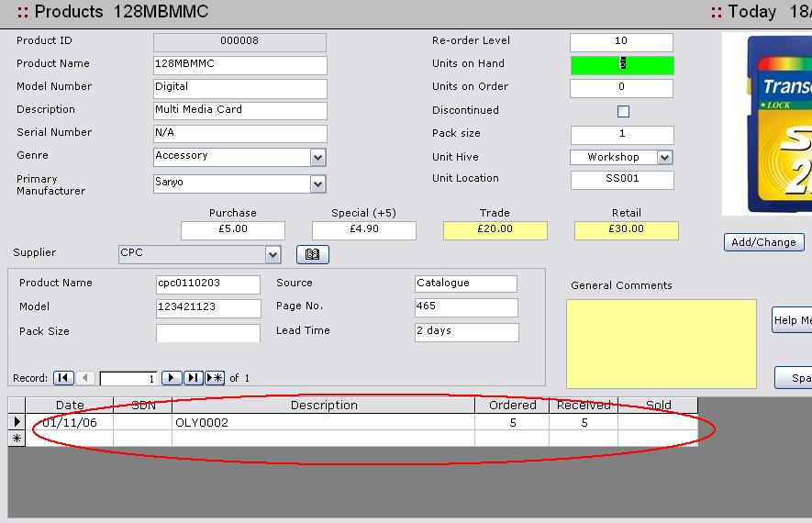Edit supplier Product Name cpc0110203

[x=208, y=284]
